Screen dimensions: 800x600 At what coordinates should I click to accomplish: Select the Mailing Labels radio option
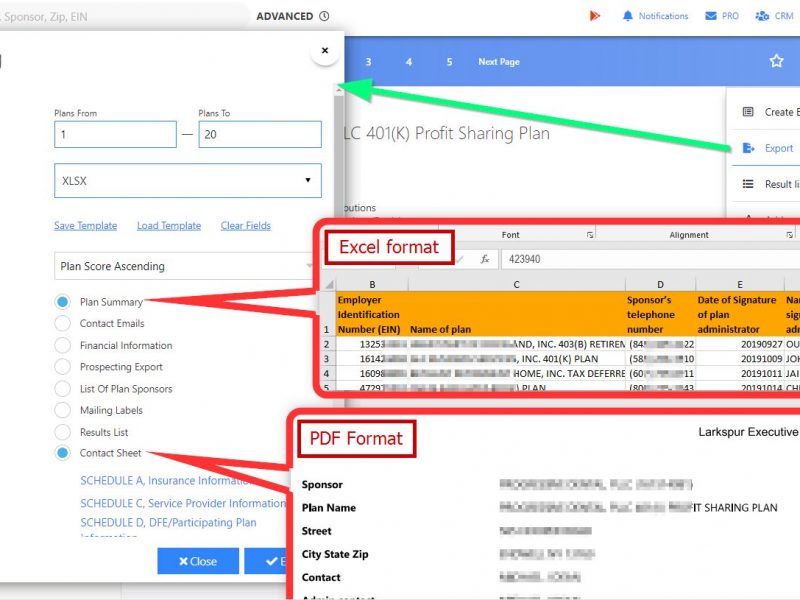point(63,411)
